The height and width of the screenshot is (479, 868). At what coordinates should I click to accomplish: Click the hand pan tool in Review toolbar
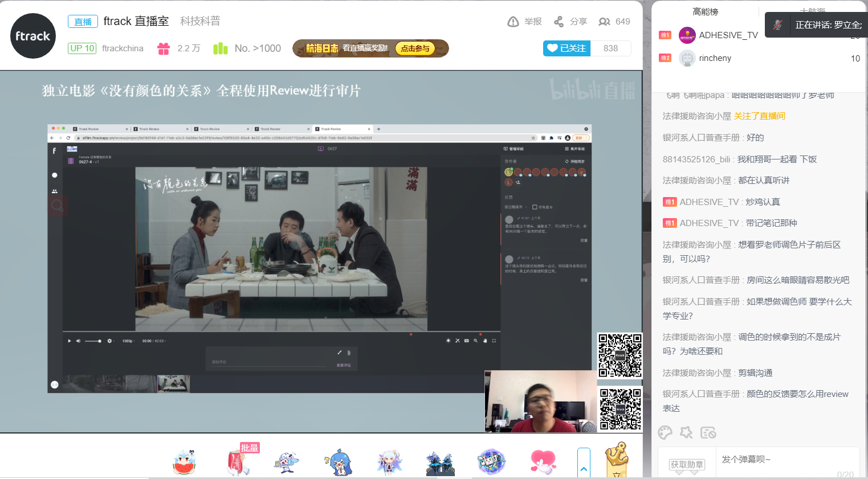tap(485, 341)
